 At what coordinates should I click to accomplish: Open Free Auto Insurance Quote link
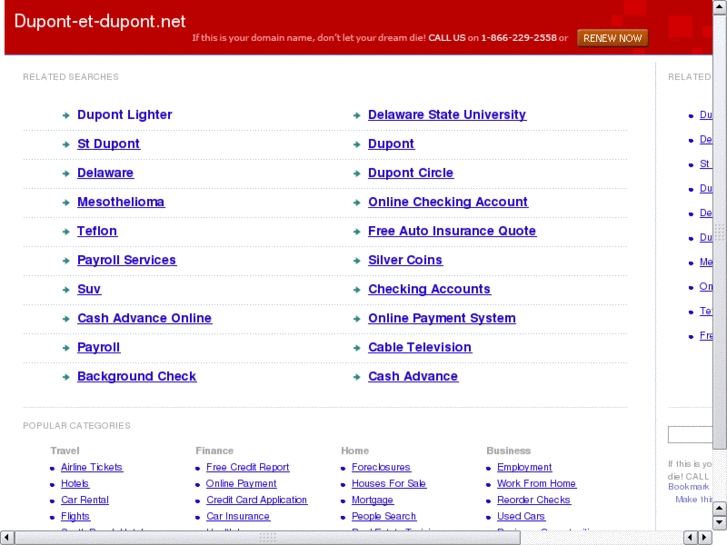pyautogui.click(x=452, y=231)
